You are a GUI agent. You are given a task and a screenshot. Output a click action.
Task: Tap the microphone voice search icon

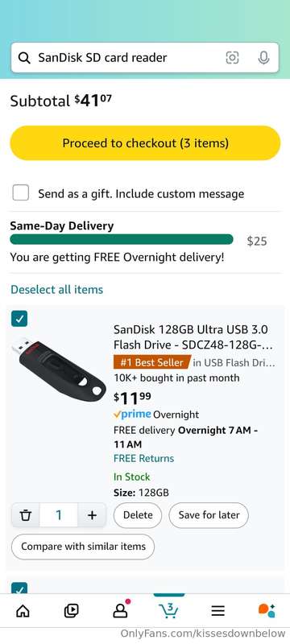pos(263,58)
